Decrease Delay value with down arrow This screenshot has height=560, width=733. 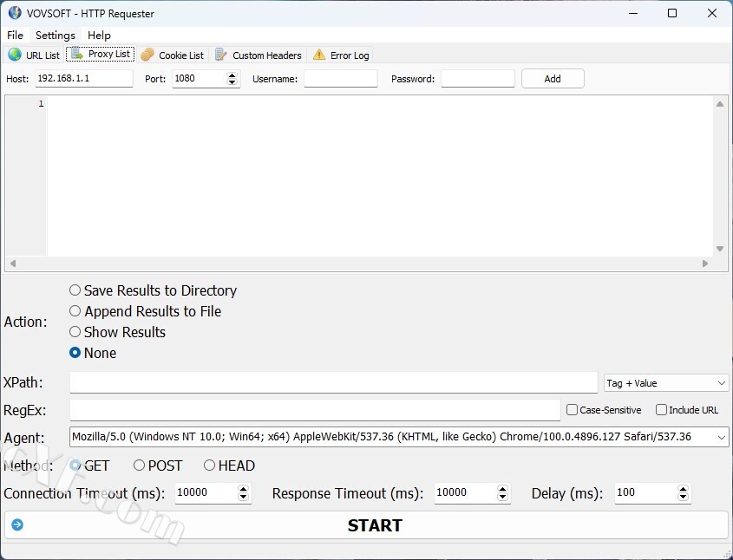pos(683,497)
